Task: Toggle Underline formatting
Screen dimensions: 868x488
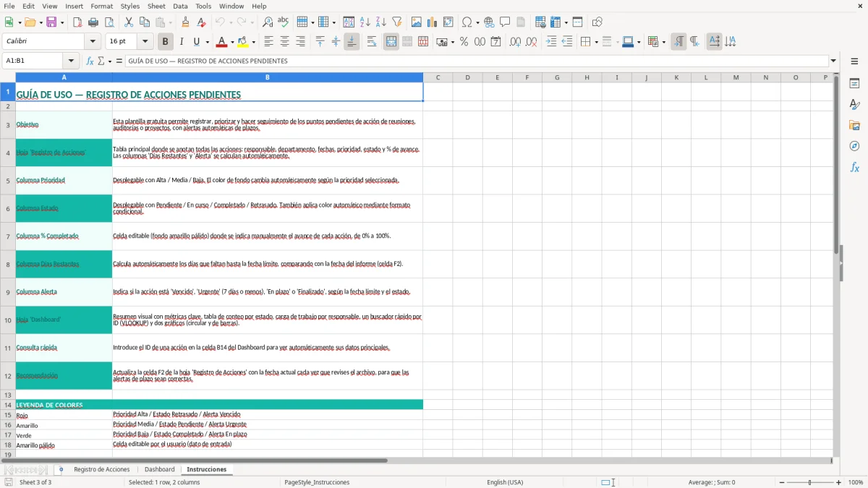Action: 196,42
